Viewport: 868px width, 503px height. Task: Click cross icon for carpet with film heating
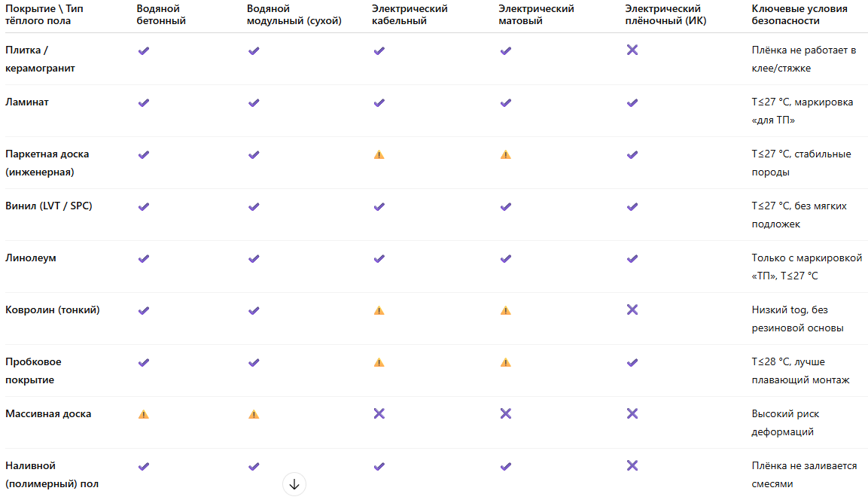[632, 310]
